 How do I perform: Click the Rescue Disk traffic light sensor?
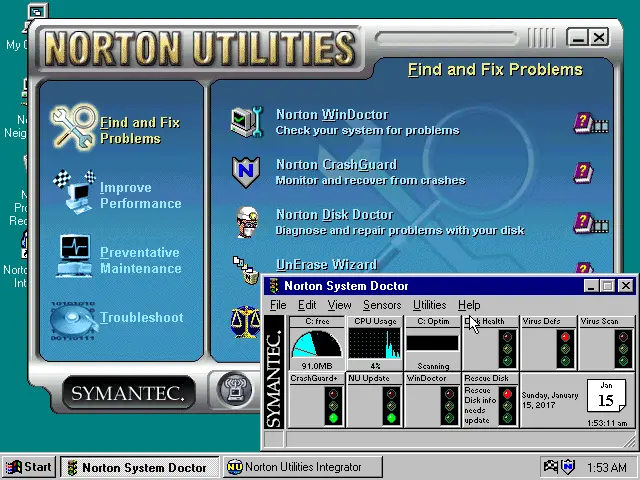coord(491,400)
